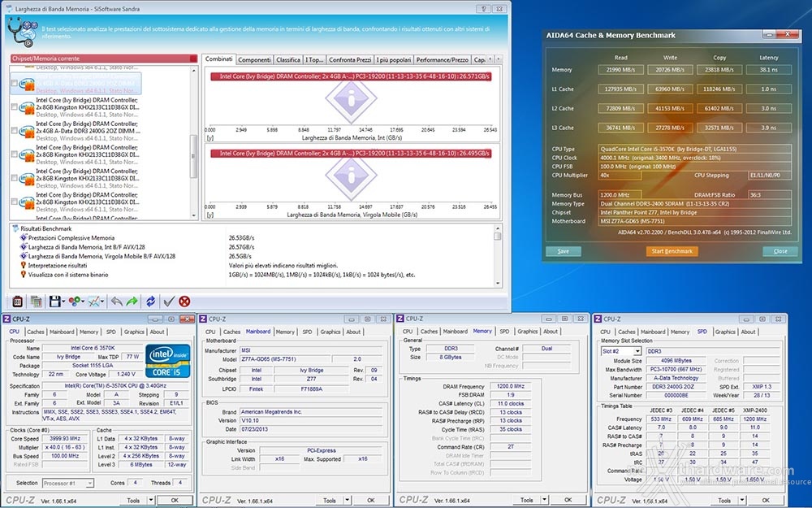The height and width of the screenshot is (508, 812).
Task: Open the dropdown arrow next to the colored circles icon
Action: click(x=84, y=302)
